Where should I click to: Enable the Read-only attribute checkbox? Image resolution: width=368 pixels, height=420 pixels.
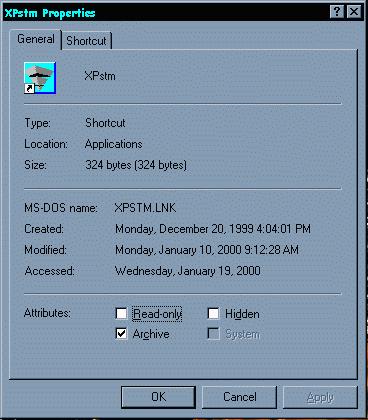click(x=121, y=313)
